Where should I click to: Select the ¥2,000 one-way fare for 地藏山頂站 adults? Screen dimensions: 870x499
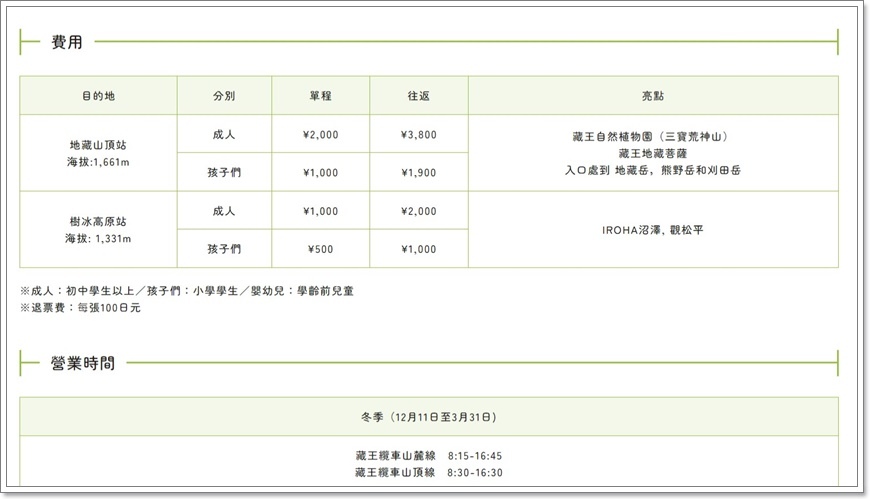(x=321, y=135)
